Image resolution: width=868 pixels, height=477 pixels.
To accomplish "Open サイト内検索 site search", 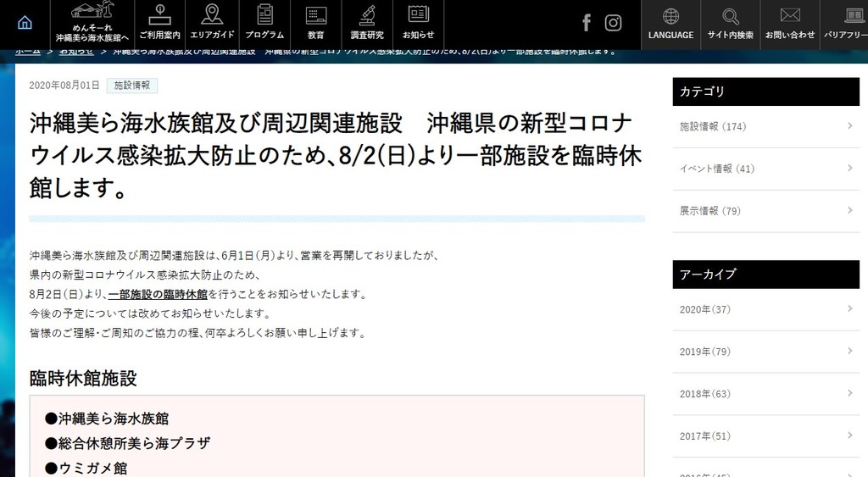I will click(x=730, y=23).
